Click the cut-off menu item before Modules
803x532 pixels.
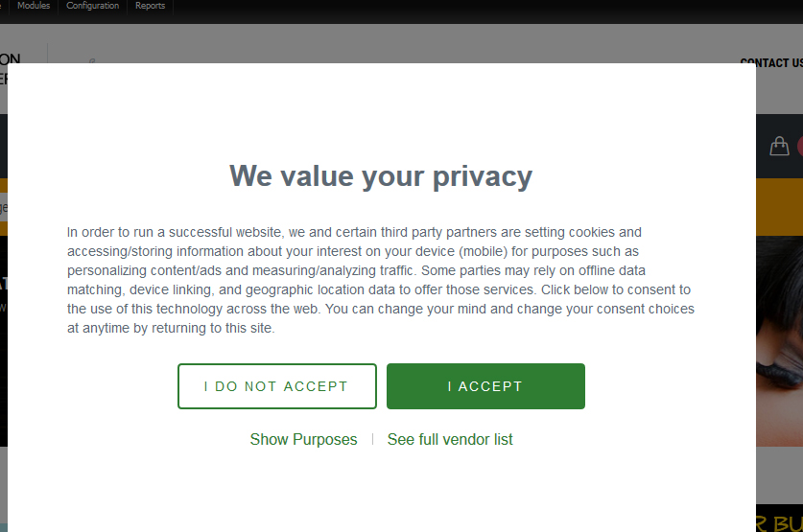3,6
